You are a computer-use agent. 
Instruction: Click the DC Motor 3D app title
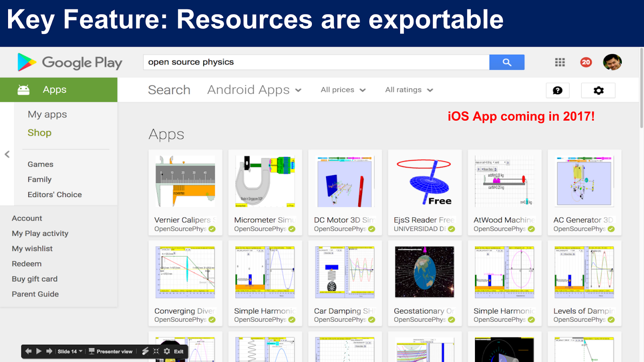click(345, 220)
